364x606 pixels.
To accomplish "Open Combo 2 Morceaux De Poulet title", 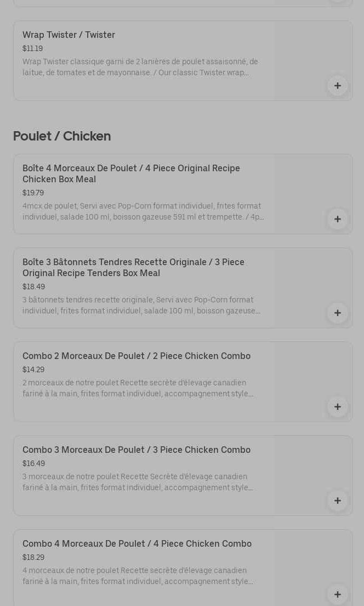I will pyautogui.click(x=136, y=356).
